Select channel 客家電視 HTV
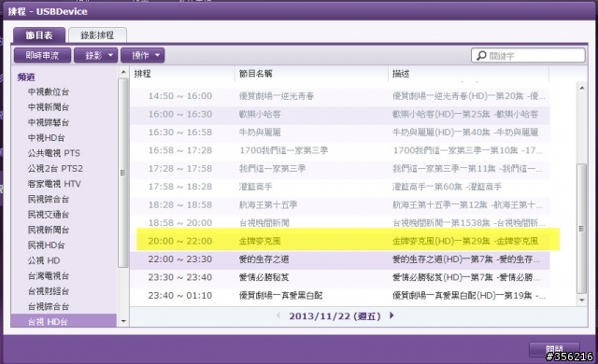 (54, 184)
